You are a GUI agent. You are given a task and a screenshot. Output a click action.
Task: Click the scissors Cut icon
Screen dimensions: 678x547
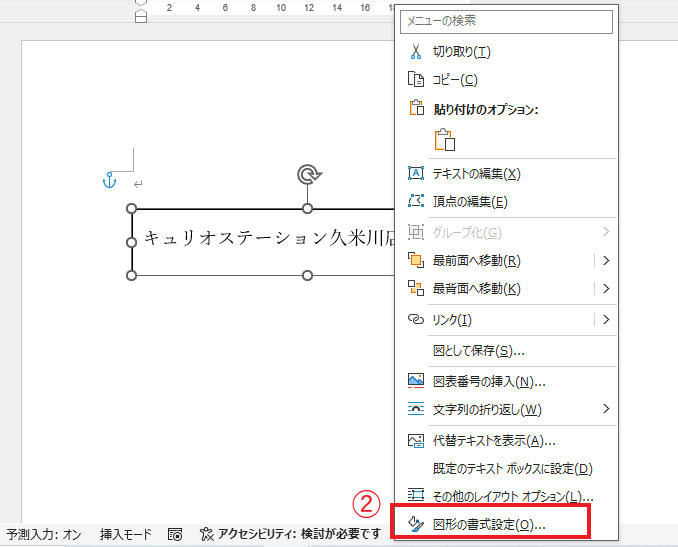click(x=416, y=51)
